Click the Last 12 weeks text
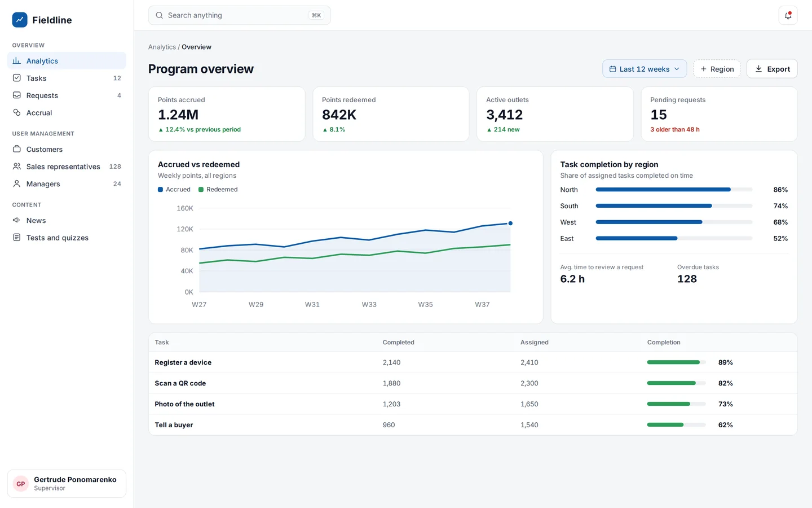This screenshot has width=812, height=508. [645, 69]
